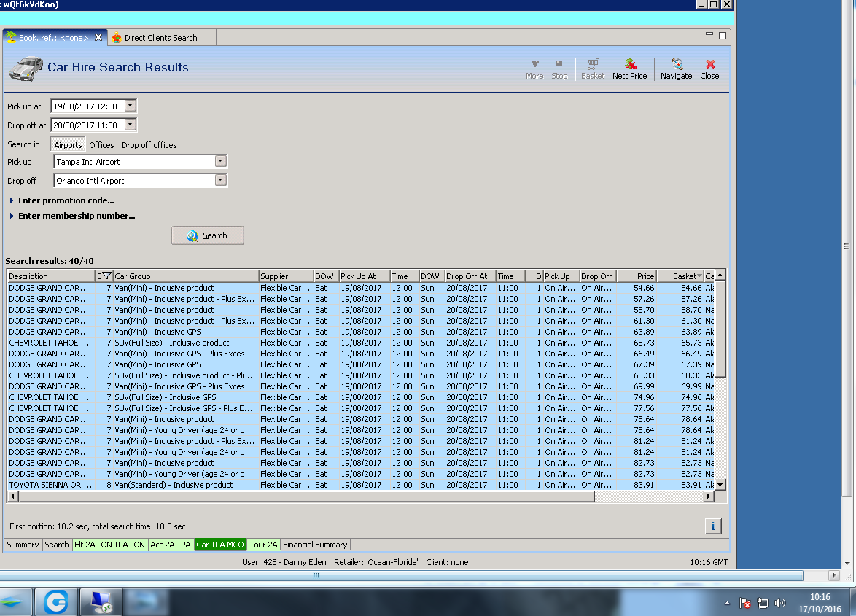Viewport: 856px width, 616px height.
Task: Open the Acc 2A TPA tab
Action: tap(171, 545)
